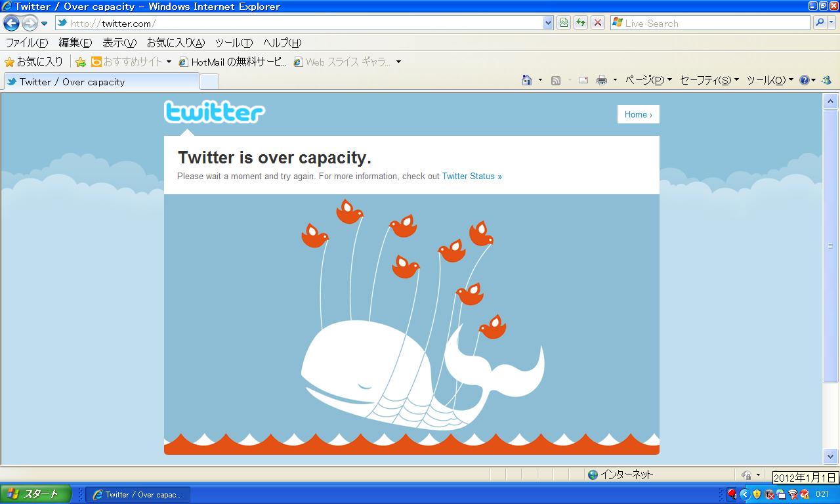
Task: Click the Read Mail envelope icon
Action: pyautogui.click(x=583, y=80)
